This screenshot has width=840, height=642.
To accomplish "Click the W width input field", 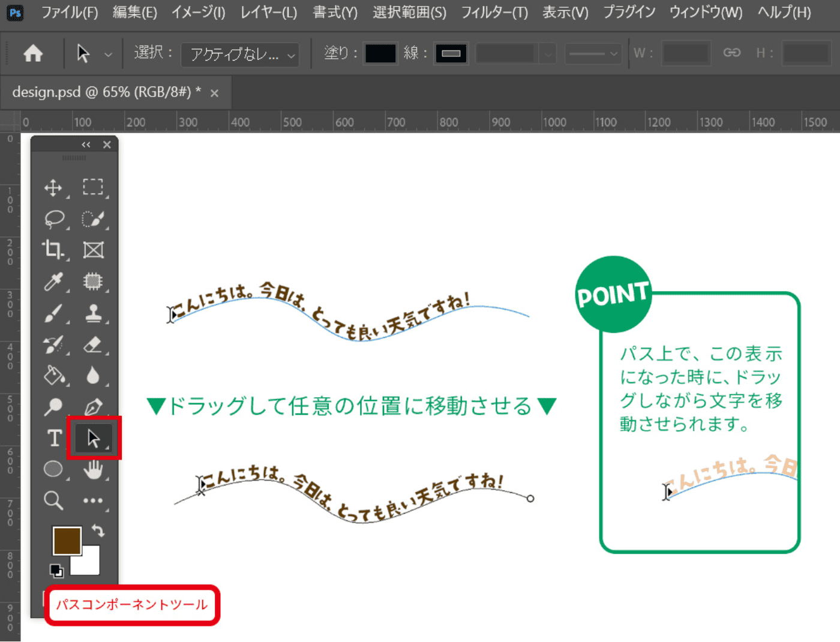I will [686, 53].
